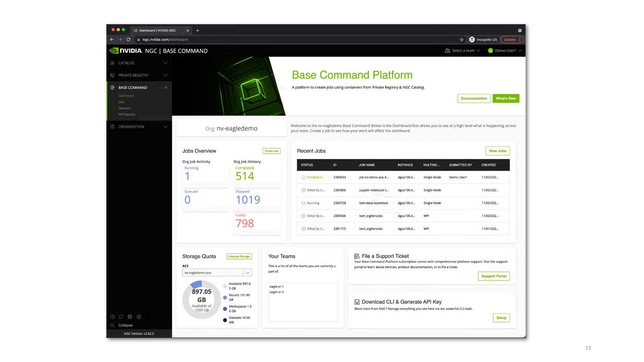Viewport: 644px width, 362px height.
Task: Open the Select a team dropdown
Action: [x=462, y=51]
